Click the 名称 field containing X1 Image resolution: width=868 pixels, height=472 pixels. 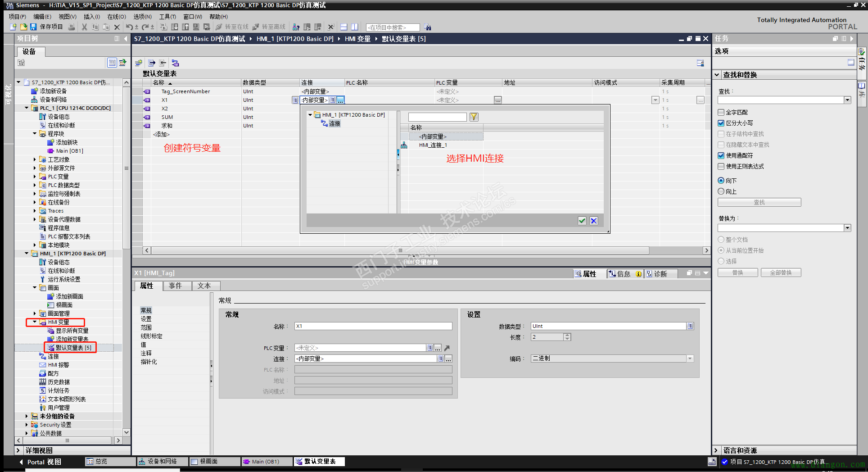(373, 326)
